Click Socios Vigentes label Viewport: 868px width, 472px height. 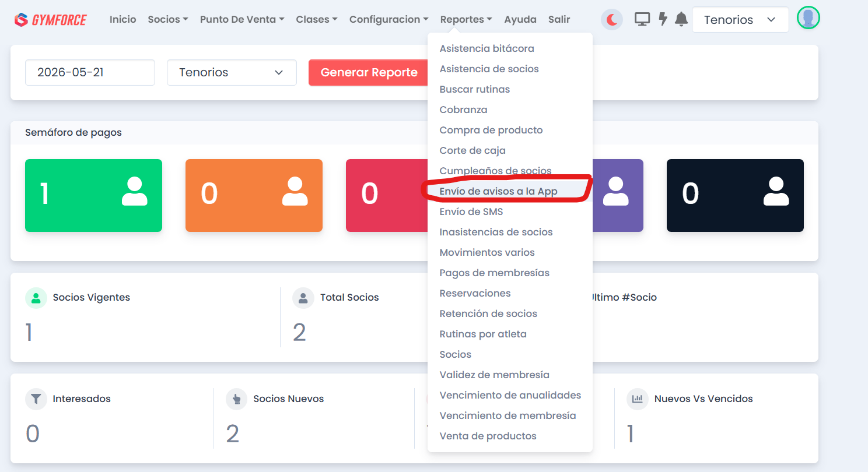point(92,297)
